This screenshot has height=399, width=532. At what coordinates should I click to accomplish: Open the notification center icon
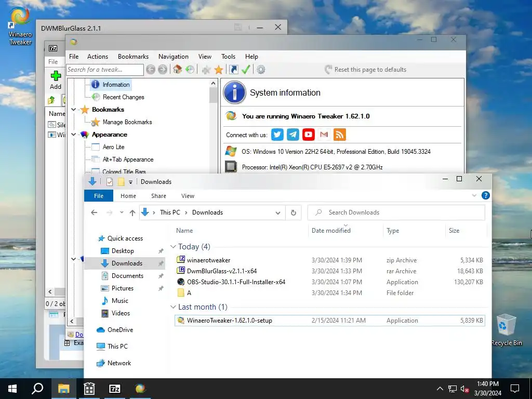click(x=515, y=389)
